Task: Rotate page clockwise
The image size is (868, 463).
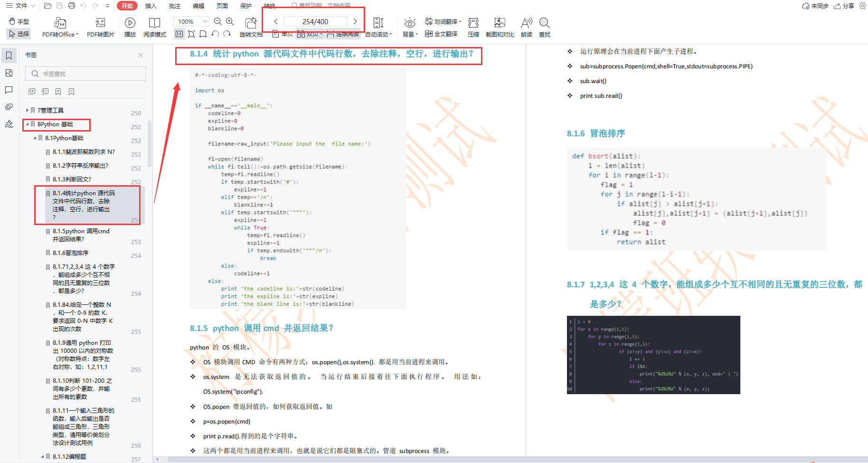Action: click(x=227, y=34)
